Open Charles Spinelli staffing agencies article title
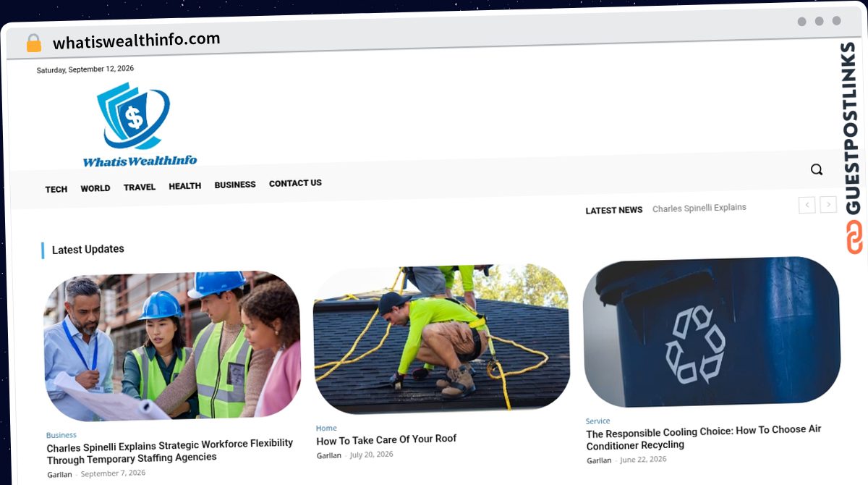868x485 pixels. coord(170,450)
